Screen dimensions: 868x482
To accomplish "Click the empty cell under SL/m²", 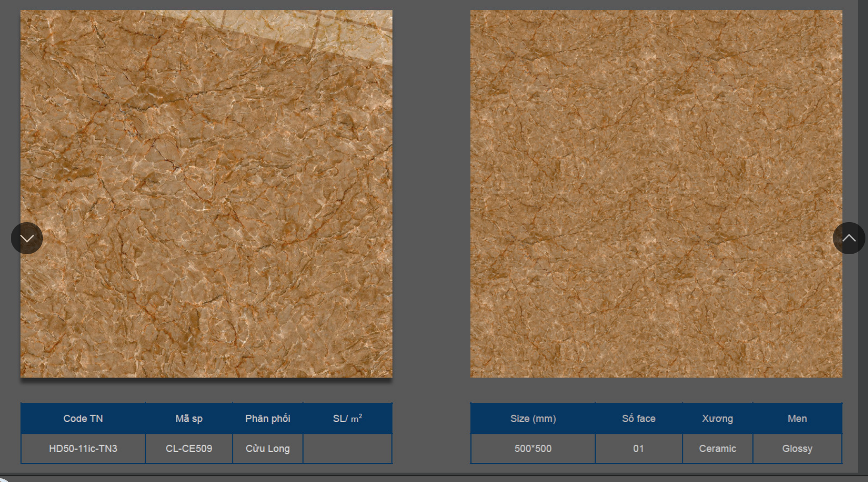I will [x=347, y=448].
